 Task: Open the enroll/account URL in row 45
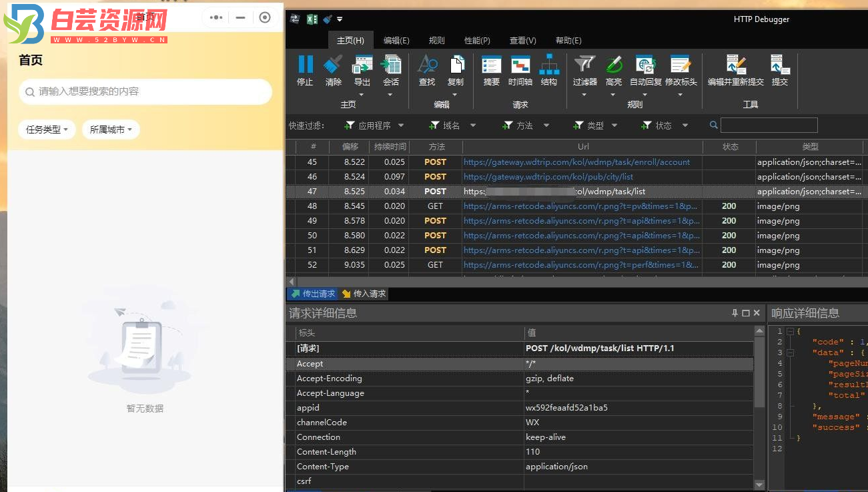577,162
